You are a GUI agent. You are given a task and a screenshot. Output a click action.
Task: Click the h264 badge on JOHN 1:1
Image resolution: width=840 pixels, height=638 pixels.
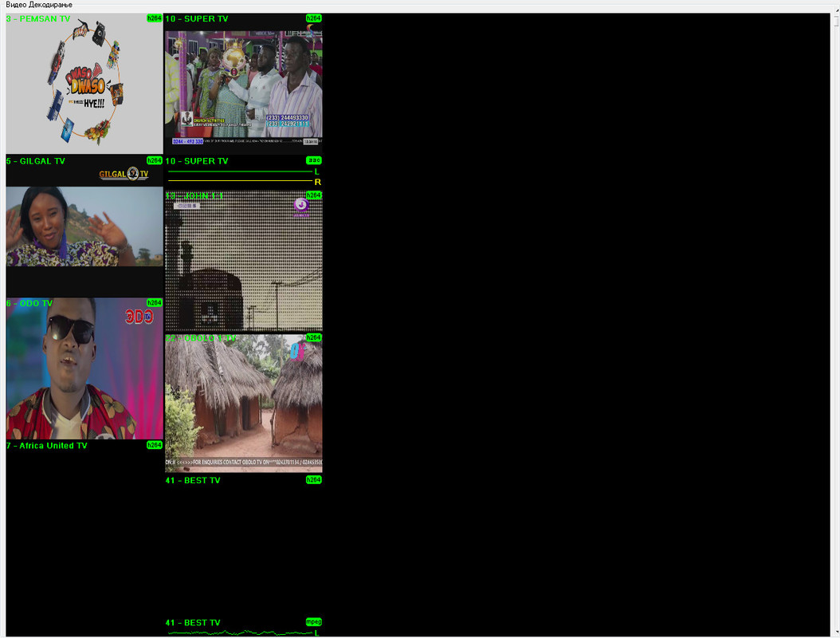click(x=313, y=195)
